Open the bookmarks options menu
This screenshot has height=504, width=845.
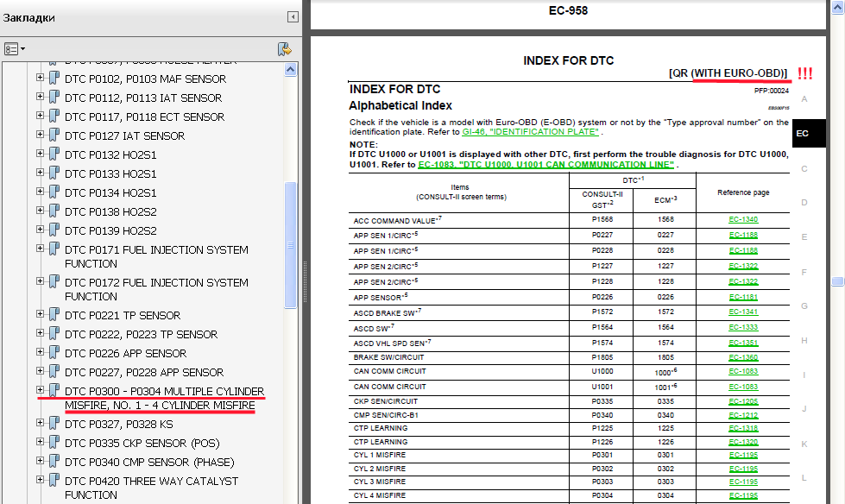[x=15, y=49]
